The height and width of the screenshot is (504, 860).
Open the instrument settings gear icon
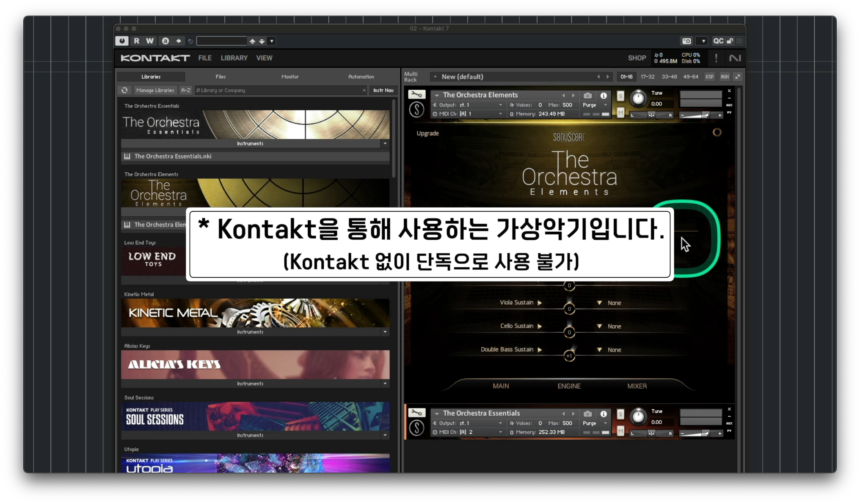pyautogui.click(x=717, y=132)
